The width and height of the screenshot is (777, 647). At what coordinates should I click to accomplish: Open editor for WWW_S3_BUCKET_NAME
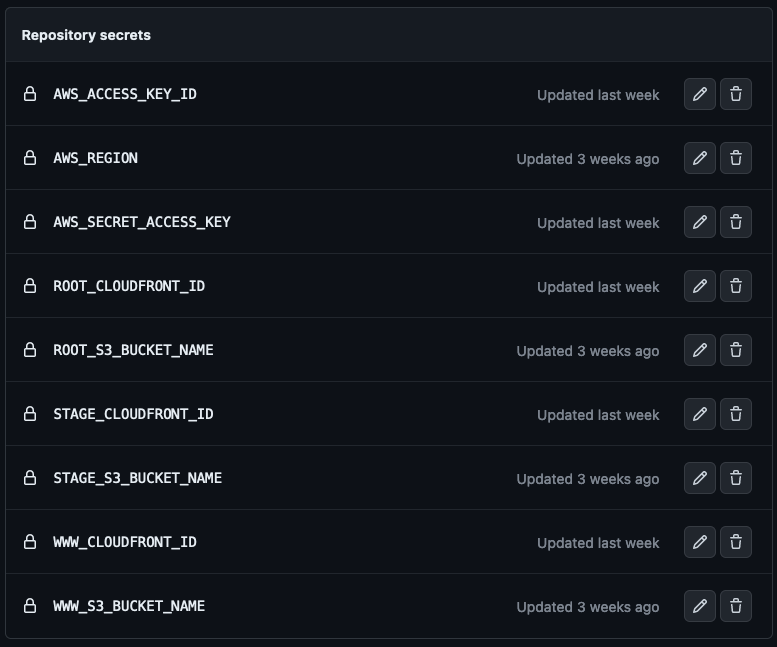click(700, 606)
